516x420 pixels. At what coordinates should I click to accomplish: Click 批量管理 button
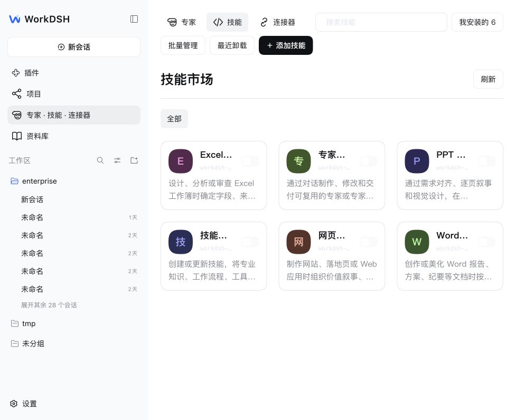pos(183,45)
